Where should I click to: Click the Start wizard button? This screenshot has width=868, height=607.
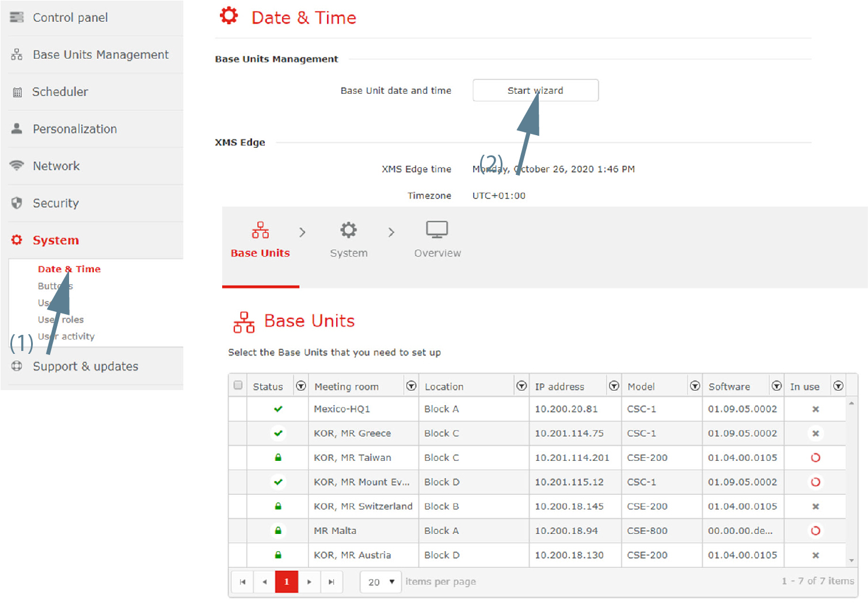[535, 90]
